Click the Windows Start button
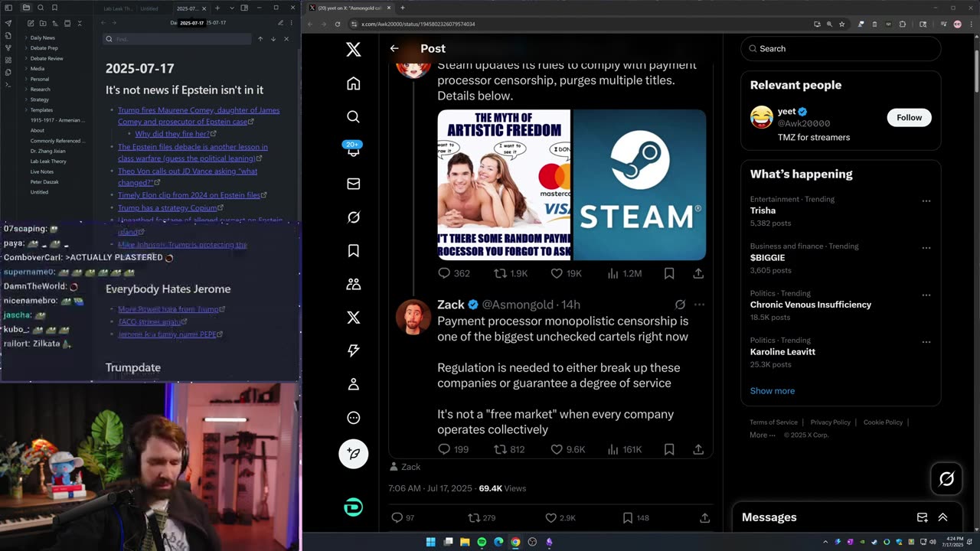The height and width of the screenshot is (551, 980). pyautogui.click(x=430, y=542)
